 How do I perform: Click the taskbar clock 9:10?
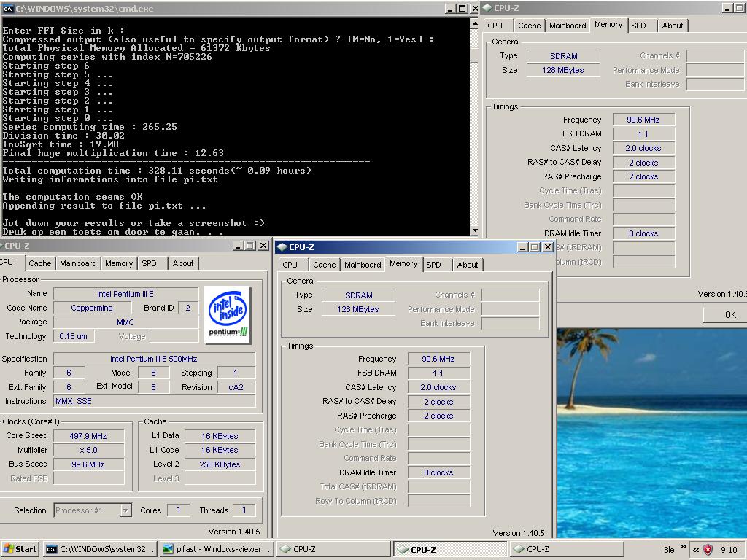pos(729,550)
